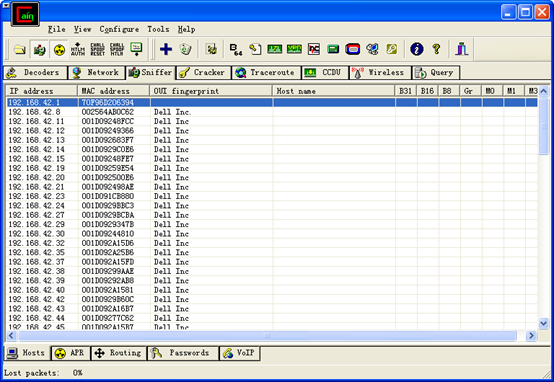Image resolution: width=554 pixels, height=382 pixels.
Task: Open the Tools menu
Action: click(158, 29)
